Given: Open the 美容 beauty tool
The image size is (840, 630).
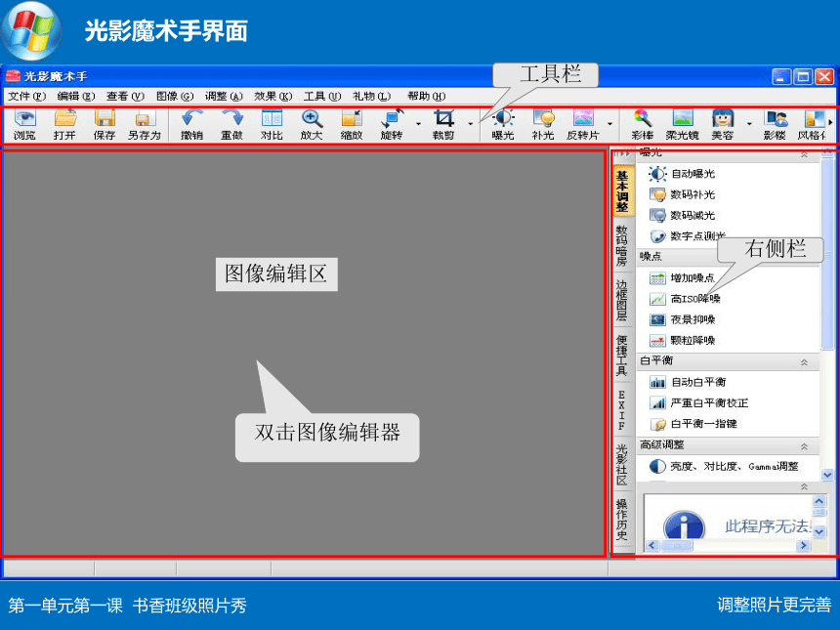Looking at the screenshot, I should [722, 125].
